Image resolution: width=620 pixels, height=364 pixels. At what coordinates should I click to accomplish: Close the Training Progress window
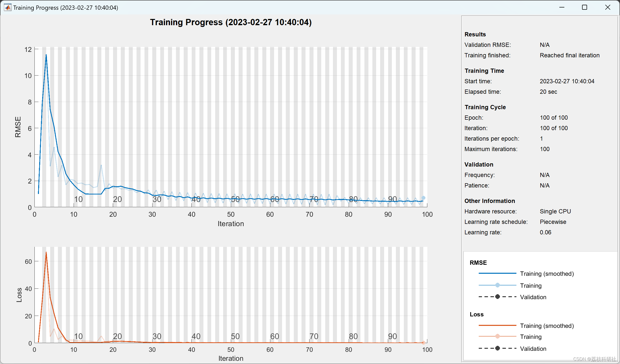click(608, 7)
